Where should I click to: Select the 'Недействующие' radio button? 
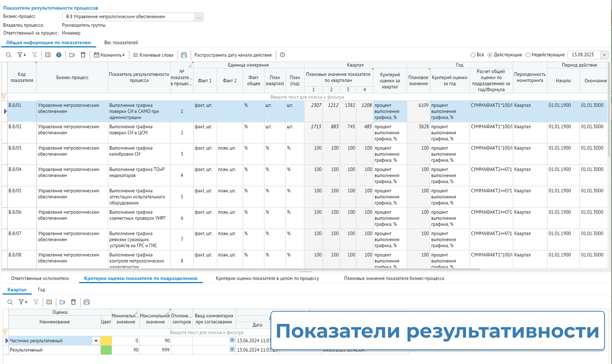(528, 55)
